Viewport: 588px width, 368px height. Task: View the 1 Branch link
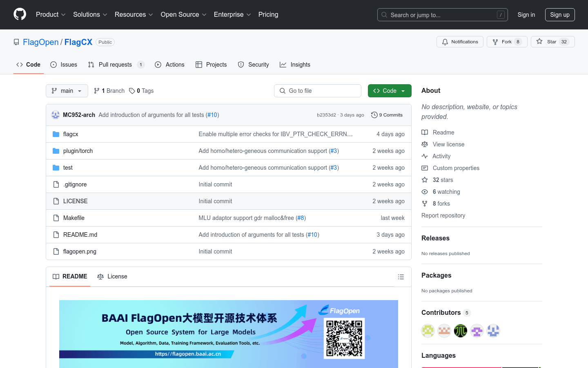[x=109, y=91]
